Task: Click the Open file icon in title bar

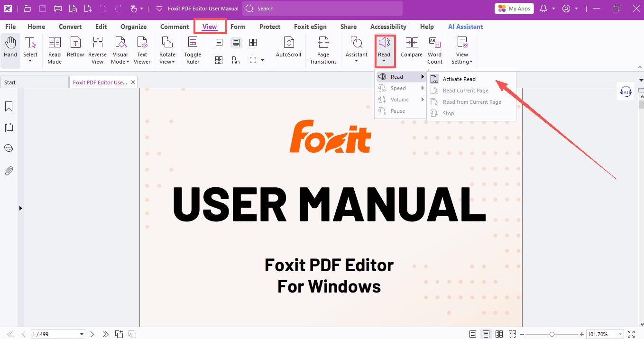Action: [27, 9]
